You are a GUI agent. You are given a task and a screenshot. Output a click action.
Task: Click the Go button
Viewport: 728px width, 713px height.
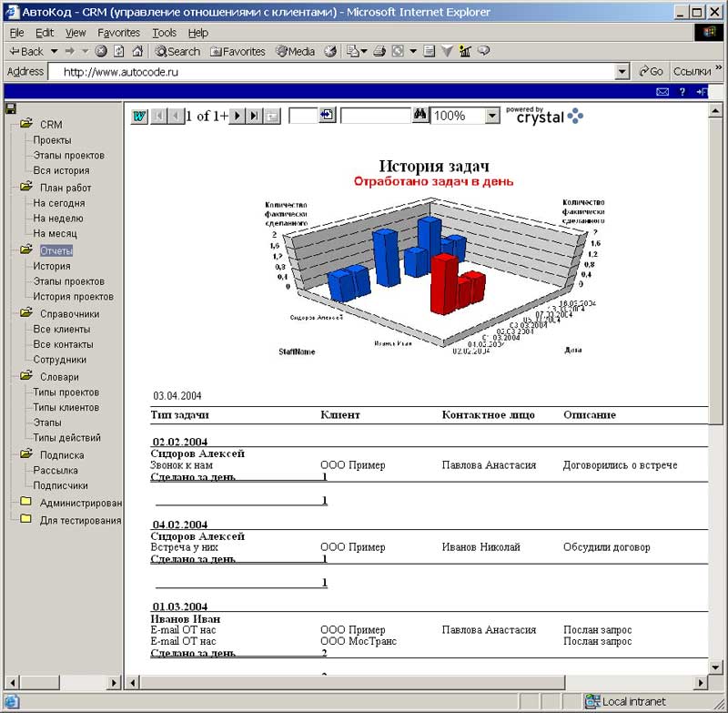(x=651, y=72)
